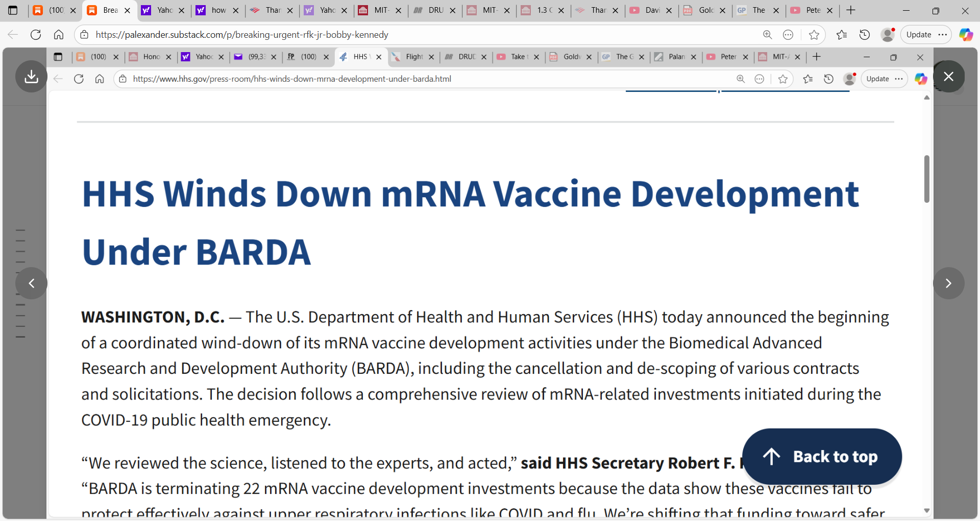The image size is (980, 521).
Task: Click inner browser zoom icon
Action: [x=741, y=79]
